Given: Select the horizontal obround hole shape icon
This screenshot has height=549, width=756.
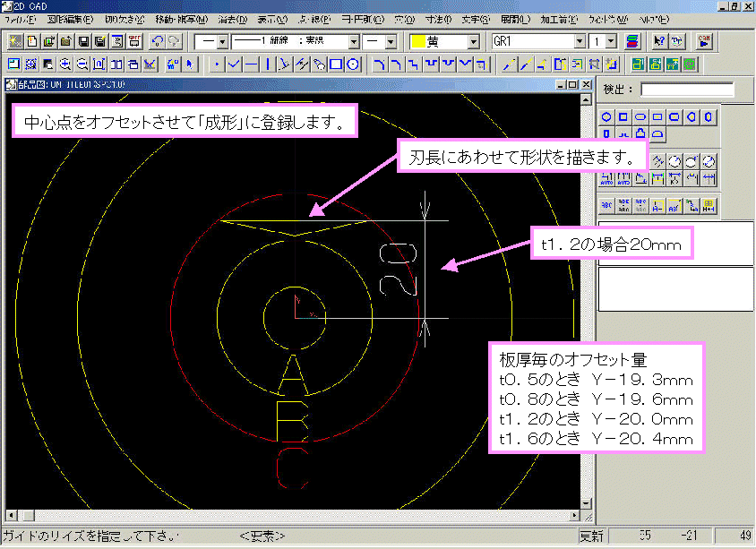Looking at the screenshot, I should pos(640,116).
